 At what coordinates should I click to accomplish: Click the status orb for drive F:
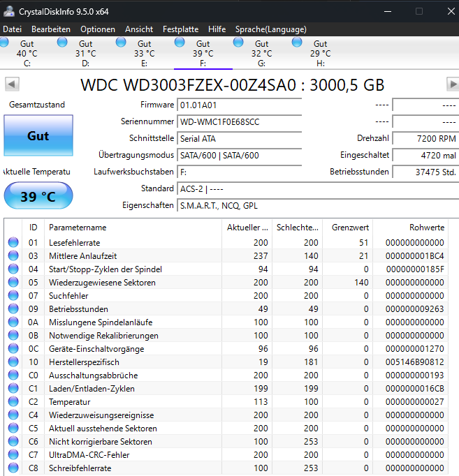point(180,42)
